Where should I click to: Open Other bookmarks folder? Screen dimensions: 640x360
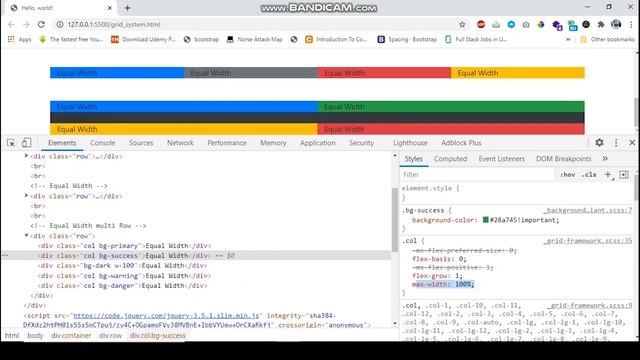(607, 39)
